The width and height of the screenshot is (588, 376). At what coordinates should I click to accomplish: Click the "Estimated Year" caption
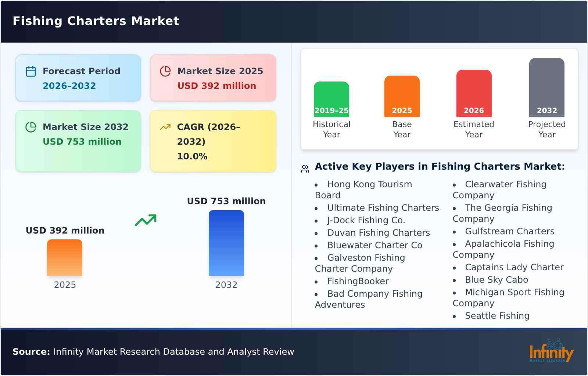pyautogui.click(x=474, y=129)
